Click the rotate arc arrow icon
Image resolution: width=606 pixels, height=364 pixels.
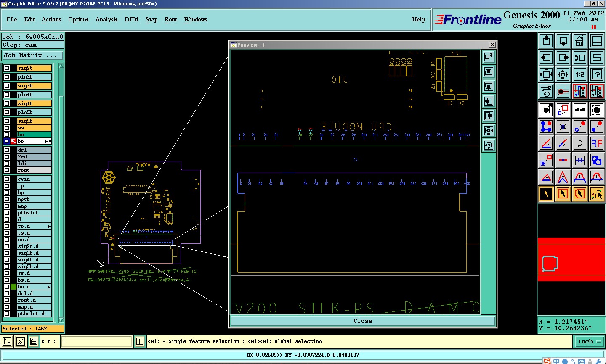tap(580, 143)
